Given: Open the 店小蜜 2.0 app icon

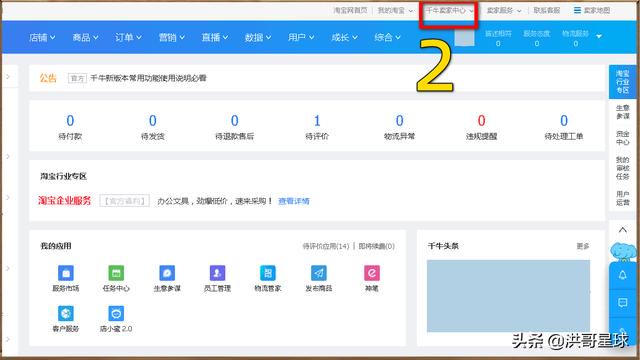Looking at the screenshot, I should click(116, 313).
